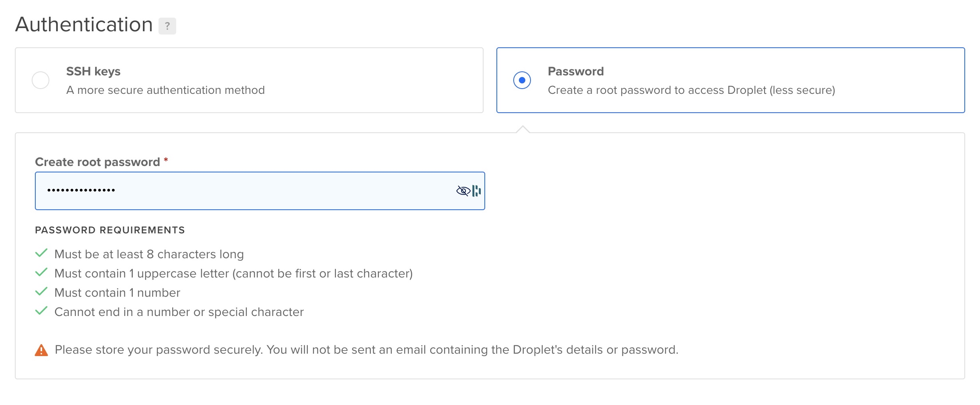The width and height of the screenshot is (980, 405).
Task: Click the masked password dots in the field
Action: point(81,190)
